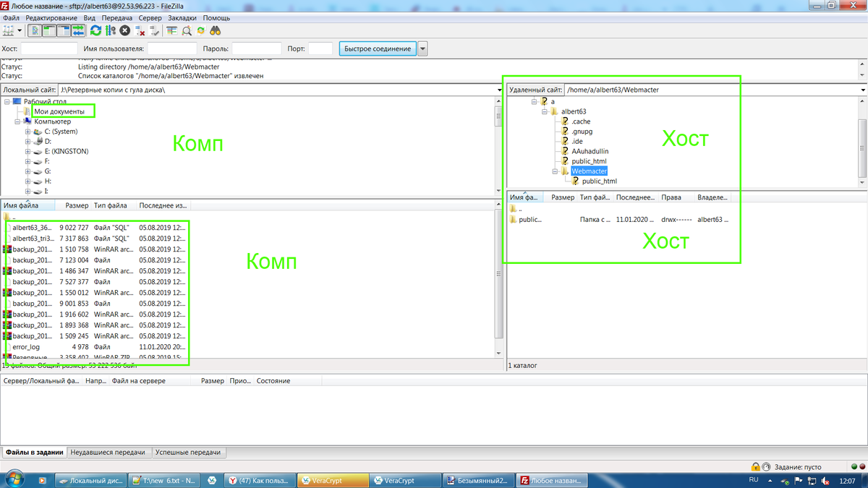This screenshot has height=488, width=868.
Task: Select the AAuhadullin remote folder
Action: tap(591, 151)
